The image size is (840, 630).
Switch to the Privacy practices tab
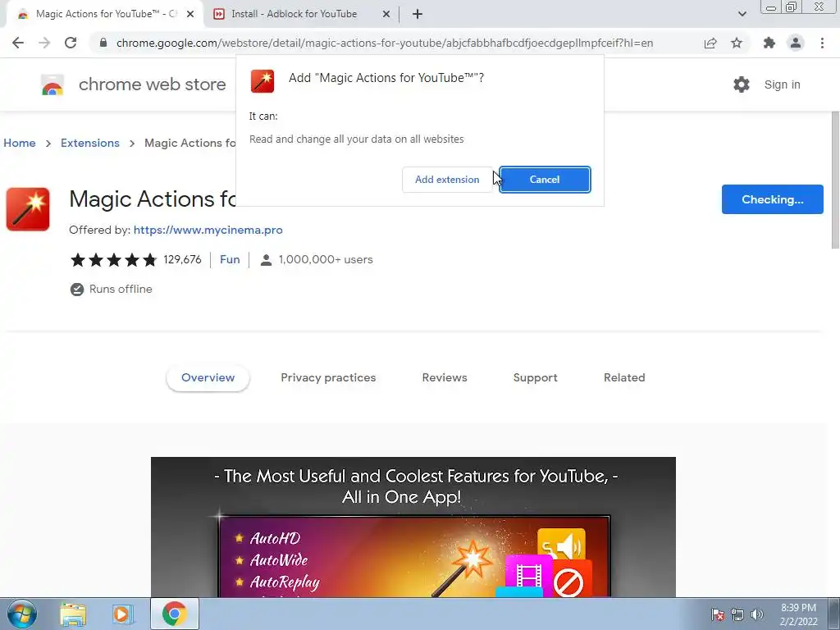pyautogui.click(x=328, y=377)
